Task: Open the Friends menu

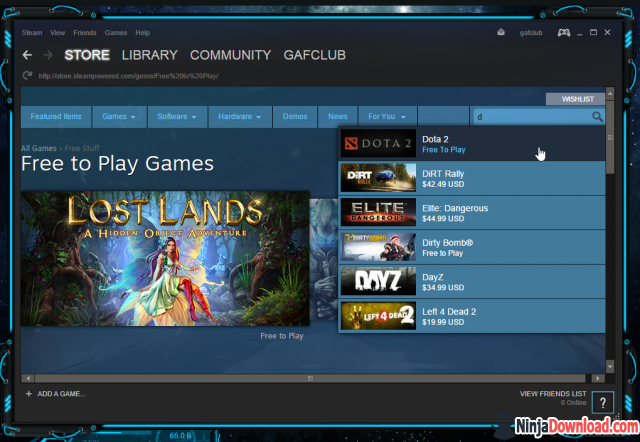Action: (x=85, y=33)
